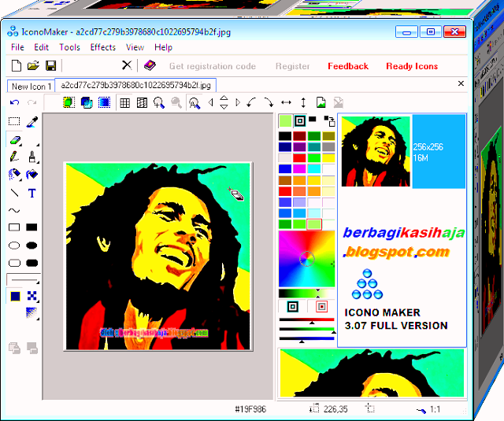504x421 pixels.
Task: Toggle the transparent color selector
Action: [x=292, y=307]
